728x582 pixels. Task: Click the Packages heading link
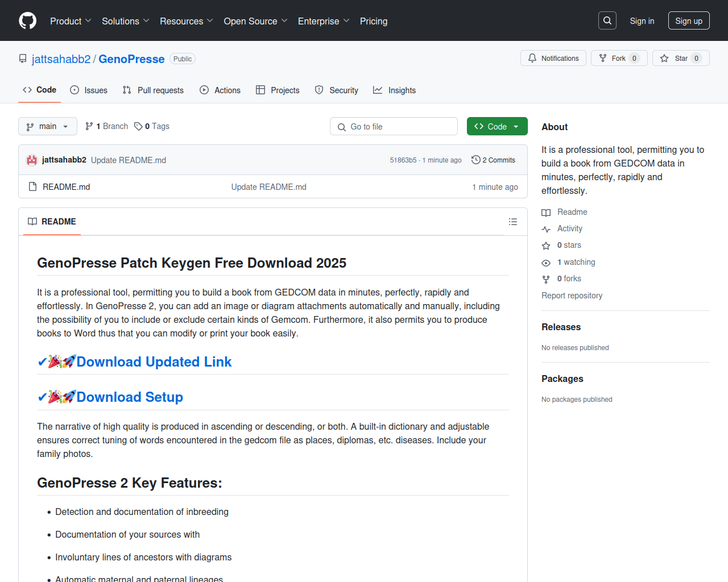(x=562, y=379)
